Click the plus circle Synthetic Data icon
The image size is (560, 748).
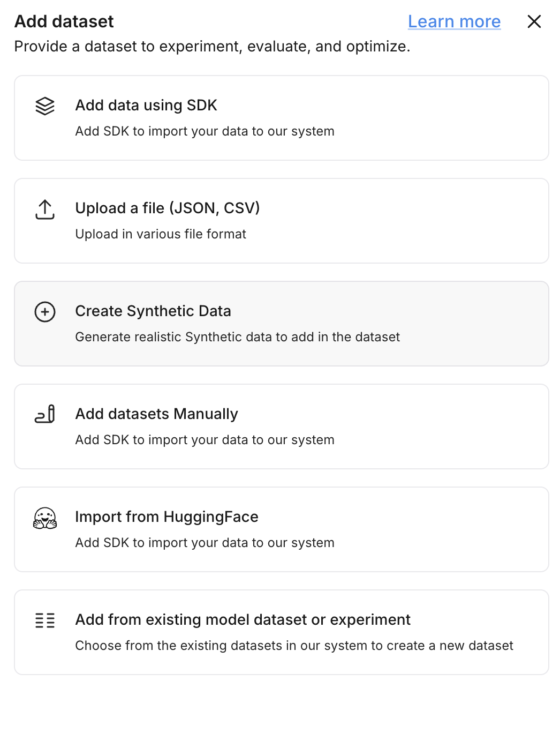(45, 312)
